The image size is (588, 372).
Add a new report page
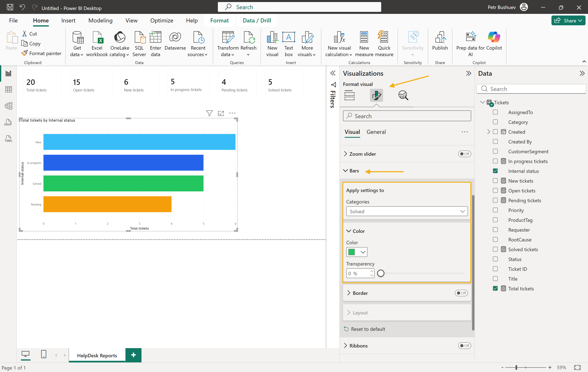coord(133,355)
